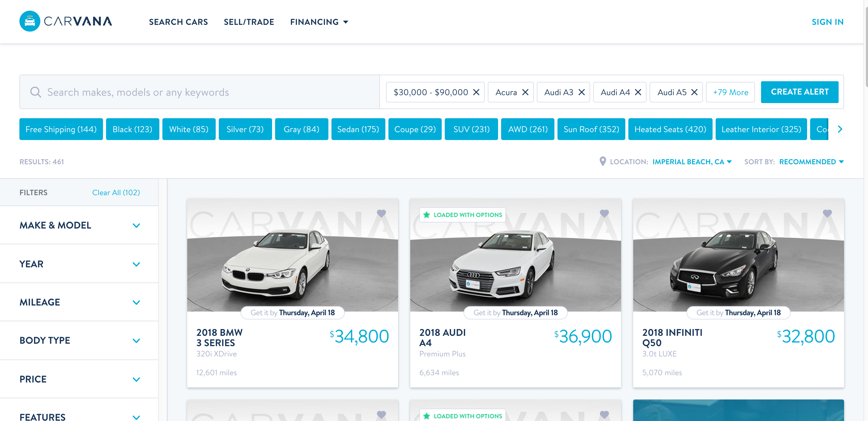Expand the Body Type filter section
868x421 pixels.
tap(79, 340)
